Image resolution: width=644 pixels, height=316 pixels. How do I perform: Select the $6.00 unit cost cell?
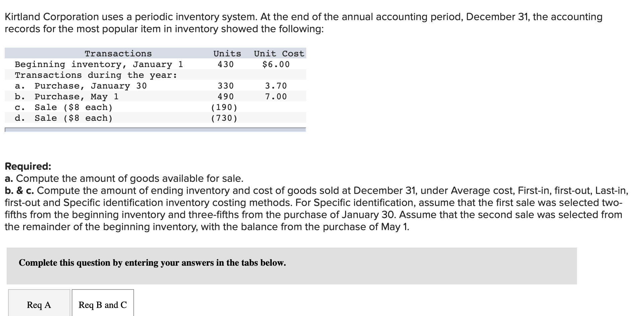(x=276, y=64)
